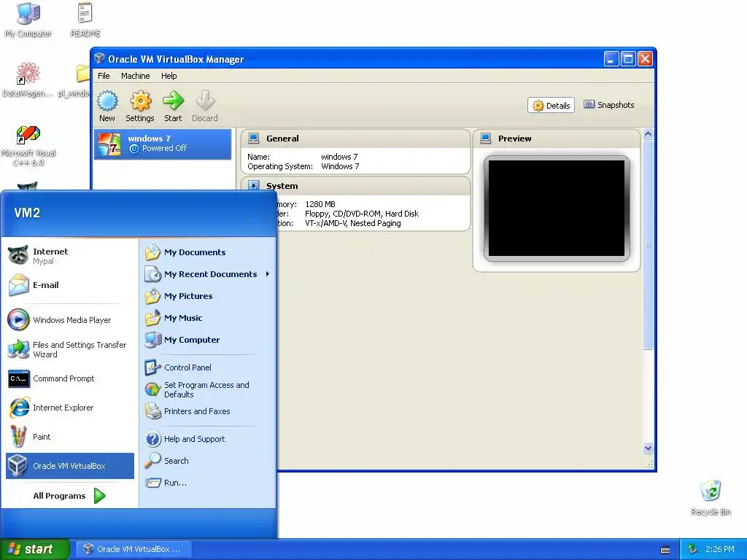Click the vertical scrollbar thumb in details pane
Screen dimensions: 747x560
[648, 245]
